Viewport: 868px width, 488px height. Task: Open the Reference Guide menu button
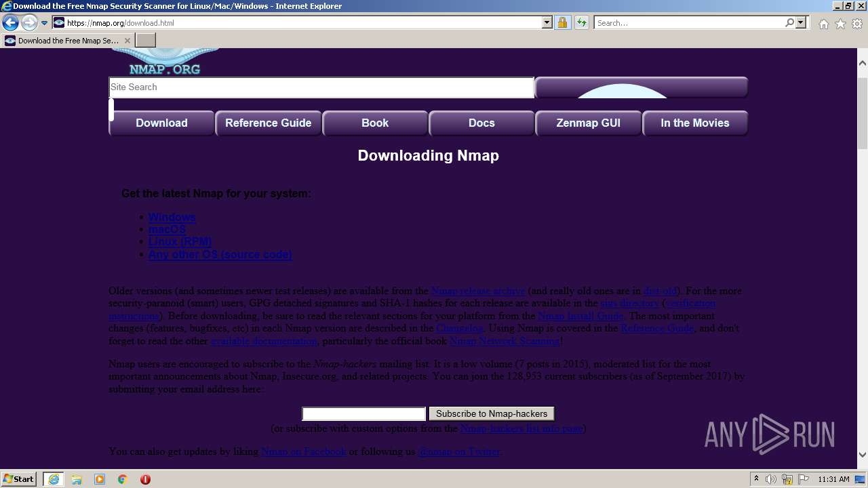click(x=268, y=123)
